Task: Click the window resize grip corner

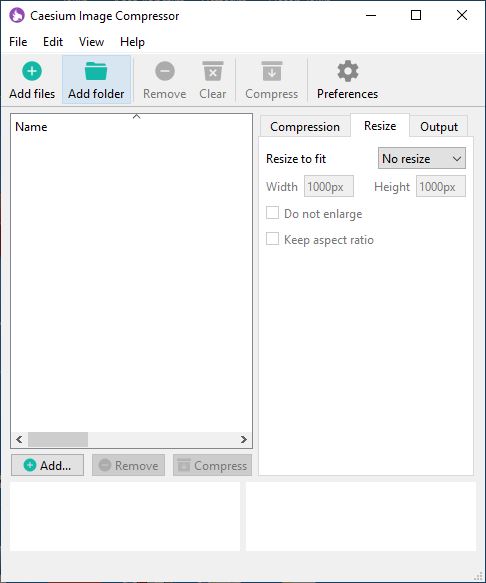Action: [479, 576]
